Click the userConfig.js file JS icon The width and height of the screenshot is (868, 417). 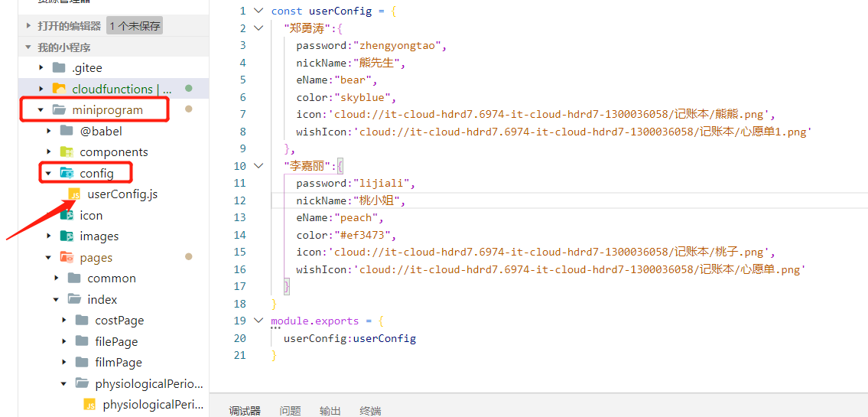[74, 194]
